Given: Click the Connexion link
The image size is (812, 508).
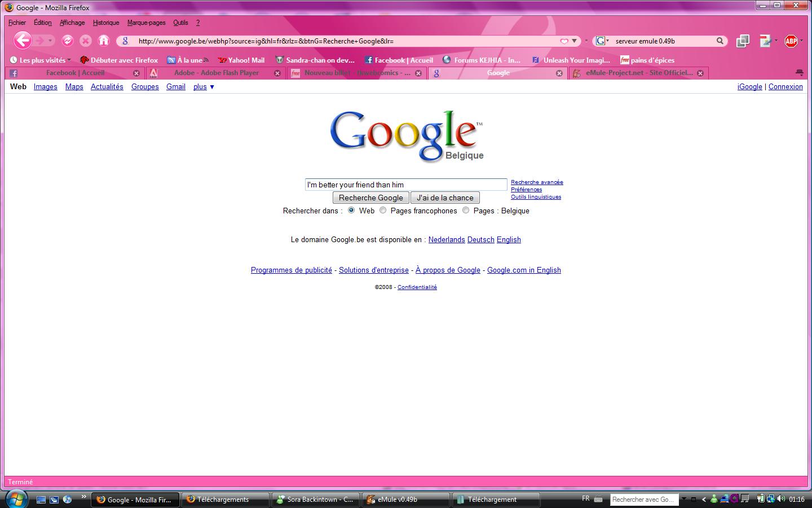Looking at the screenshot, I should coord(785,87).
